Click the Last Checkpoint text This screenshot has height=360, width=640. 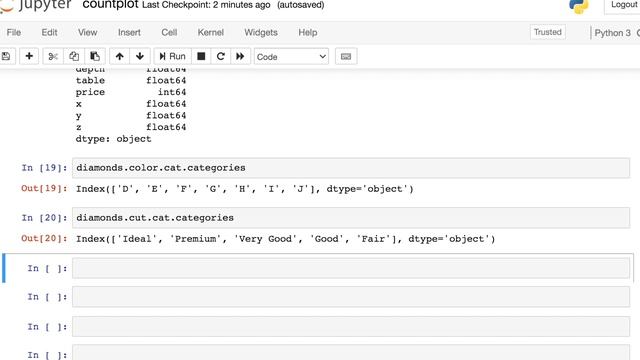[206, 5]
